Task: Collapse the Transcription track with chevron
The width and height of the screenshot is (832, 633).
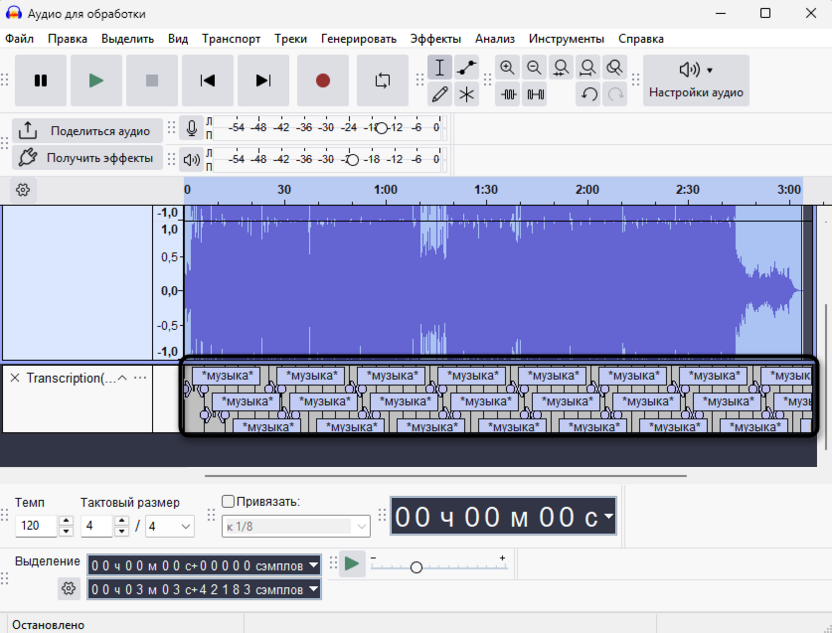Action: (122, 378)
